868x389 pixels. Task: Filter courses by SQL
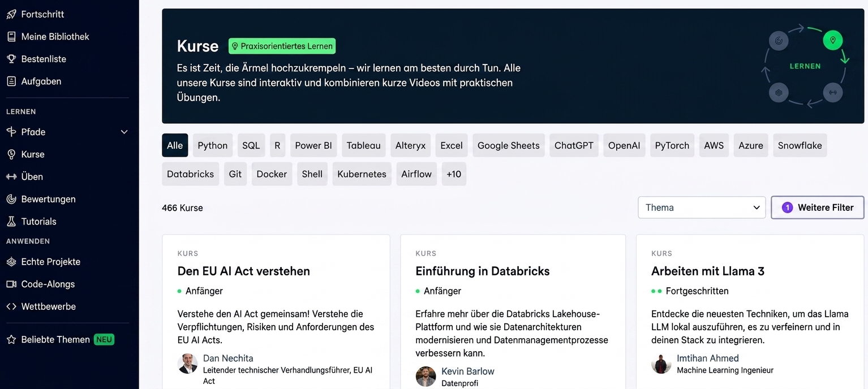(x=251, y=145)
